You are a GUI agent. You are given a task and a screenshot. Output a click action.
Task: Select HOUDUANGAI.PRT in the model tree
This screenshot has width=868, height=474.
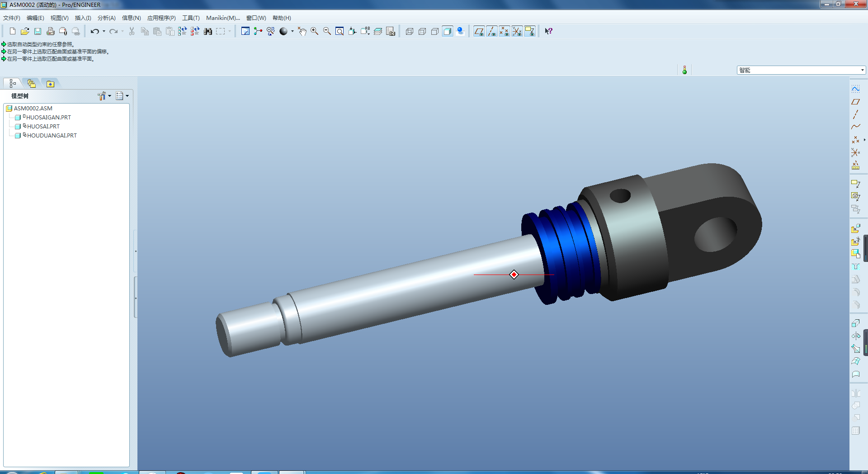(52, 136)
